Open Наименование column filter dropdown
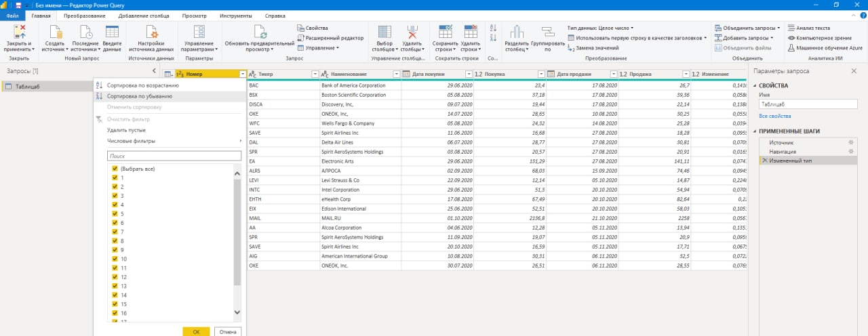Screen dimensions: 868x336 397,74
